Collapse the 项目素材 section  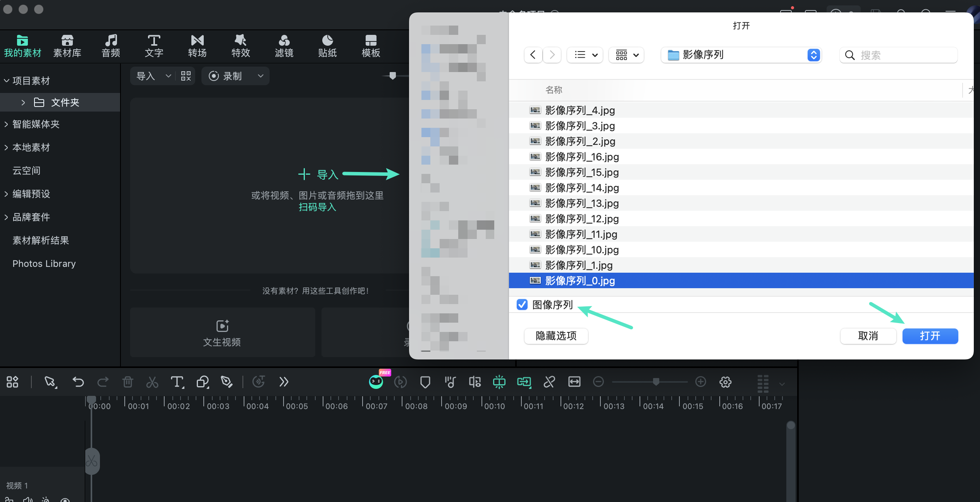click(6, 81)
